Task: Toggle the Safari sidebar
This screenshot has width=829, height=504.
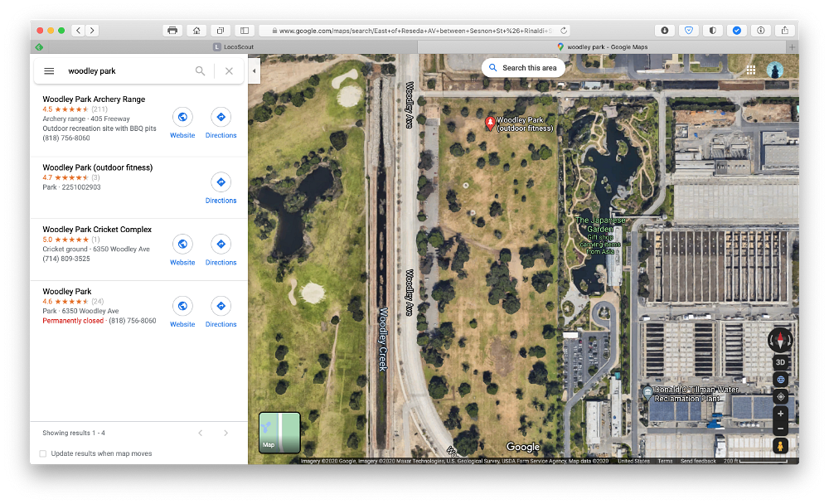Action: (245, 31)
